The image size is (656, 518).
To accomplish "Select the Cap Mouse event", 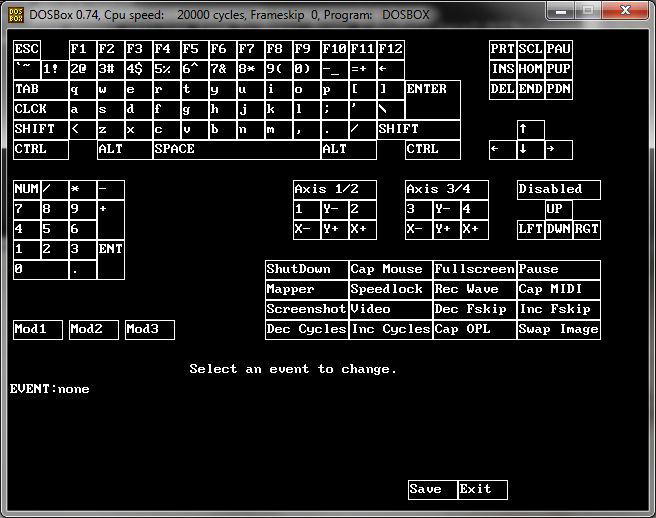I will click(x=391, y=269).
